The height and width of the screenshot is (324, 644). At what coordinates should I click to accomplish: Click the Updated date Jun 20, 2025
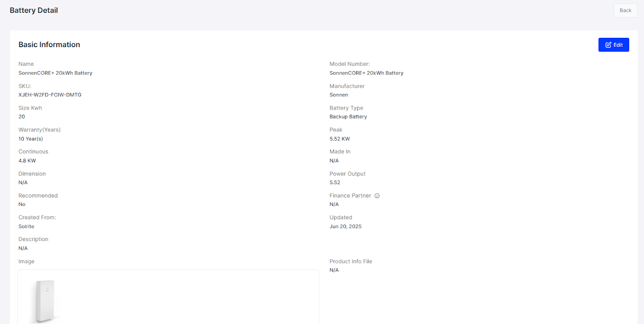(x=345, y=226)
